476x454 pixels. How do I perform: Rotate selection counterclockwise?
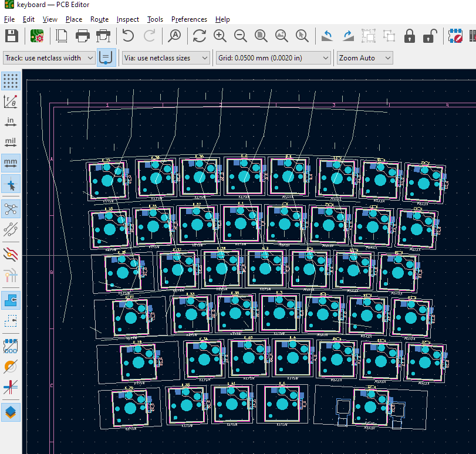click(328, 36)
